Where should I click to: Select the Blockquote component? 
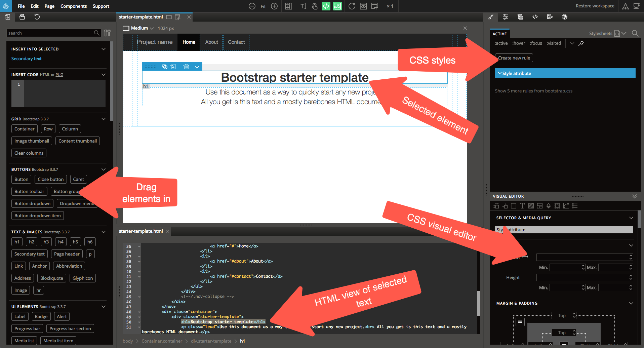52,278
